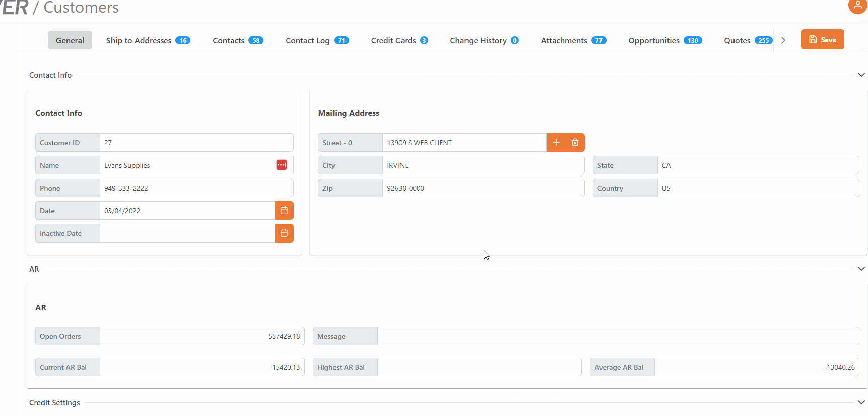The width and height of the screenshot is (868, 416).
Task: Save the customer record
Action: (822, 40)
